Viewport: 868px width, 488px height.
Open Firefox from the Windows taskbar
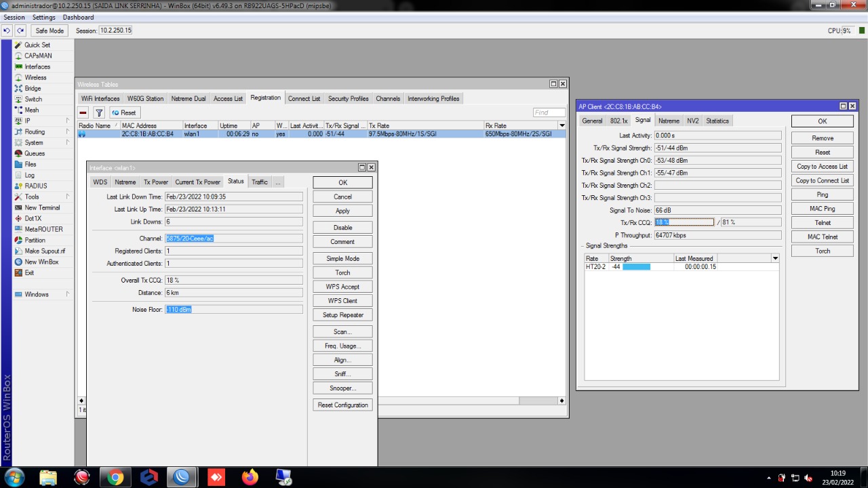(x=250, y=477)
